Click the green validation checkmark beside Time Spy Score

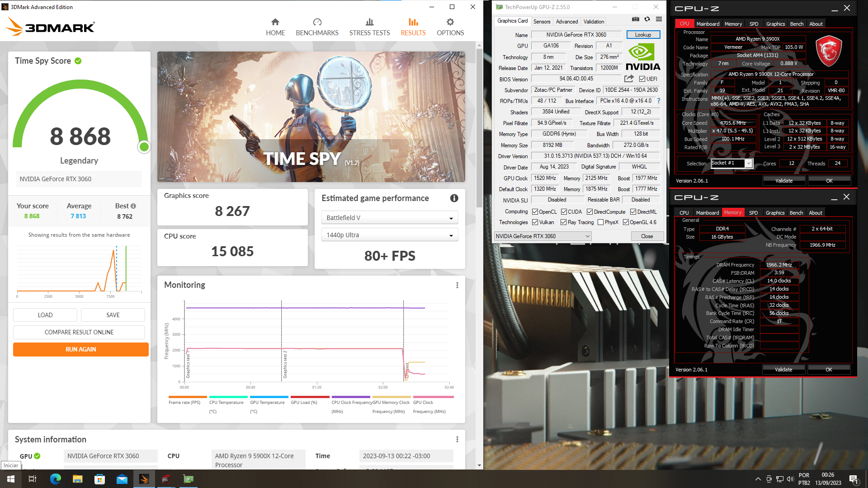pyautogui.click(x=78, y=61)
